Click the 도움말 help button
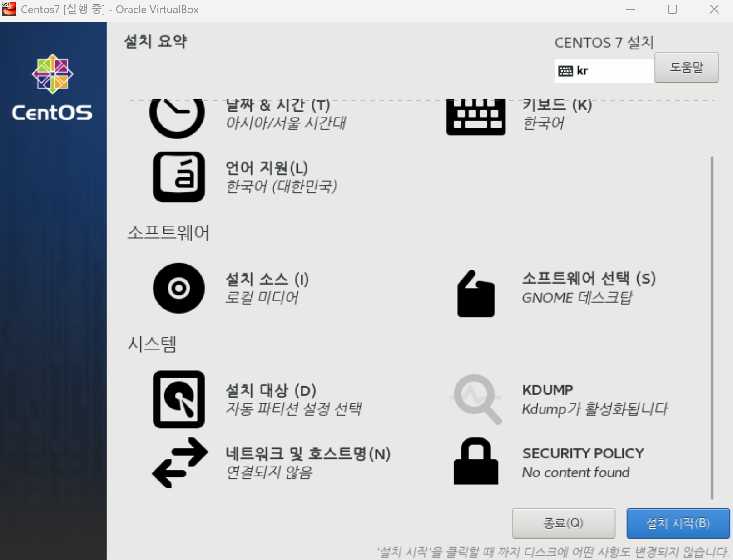 tap(687, 68)
